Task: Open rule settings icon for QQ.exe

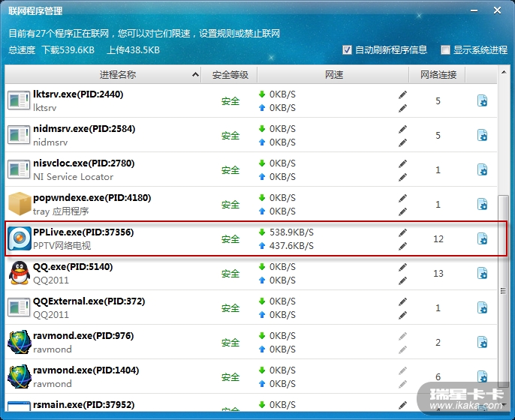Action: [482, 273]
